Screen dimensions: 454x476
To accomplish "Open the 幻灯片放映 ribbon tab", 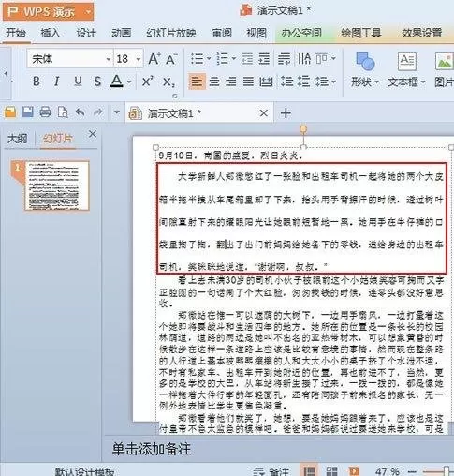I will [x=171, y=33].
